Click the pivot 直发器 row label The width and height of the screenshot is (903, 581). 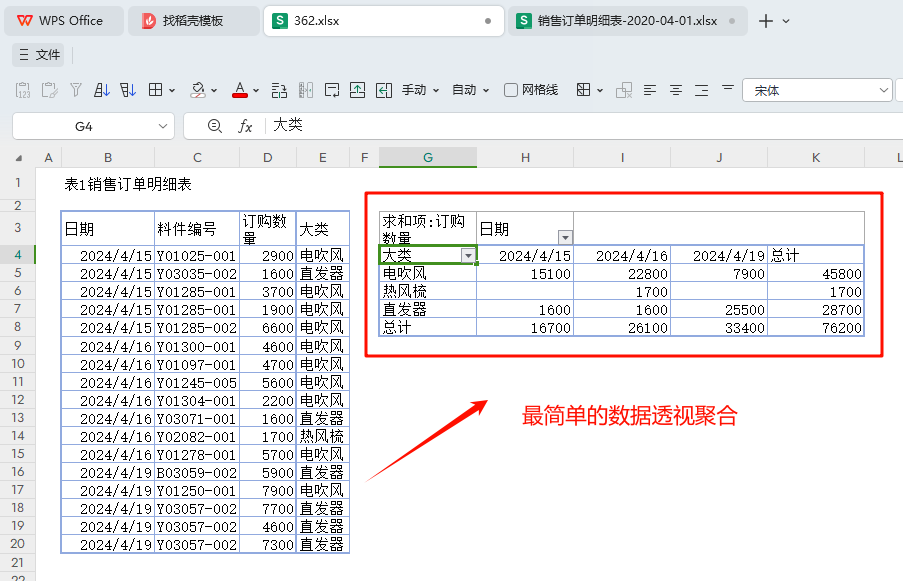tap(428, 310)
